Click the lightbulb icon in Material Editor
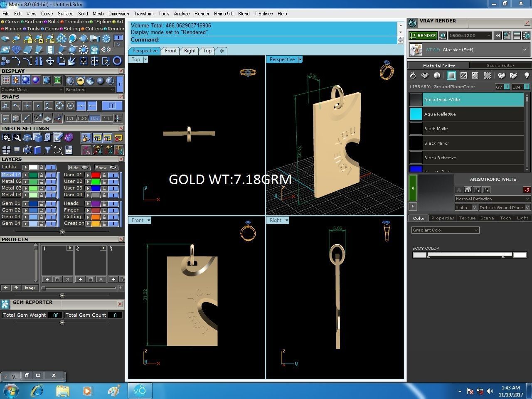The image size is (532, 399). [527, 75]
